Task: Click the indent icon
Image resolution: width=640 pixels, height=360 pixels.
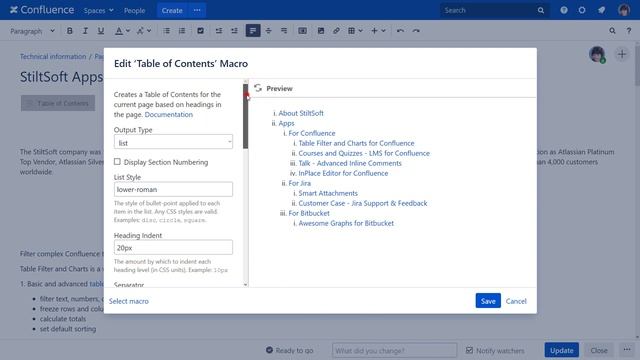Action: [234, 31]
